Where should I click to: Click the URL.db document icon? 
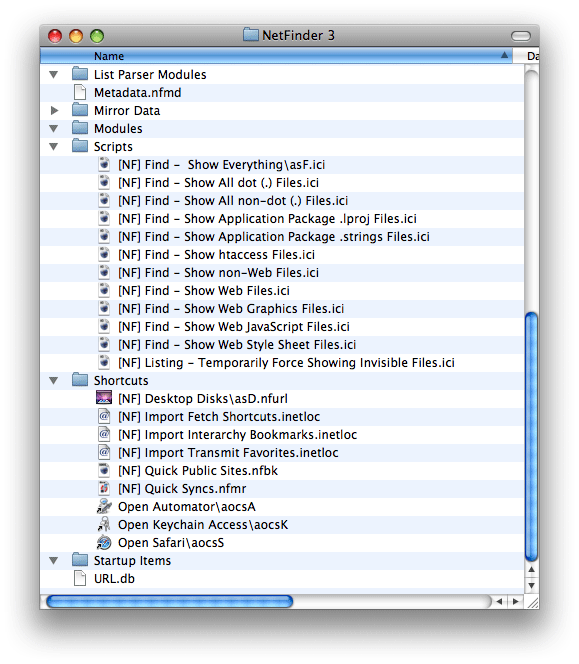coord(80,578)
